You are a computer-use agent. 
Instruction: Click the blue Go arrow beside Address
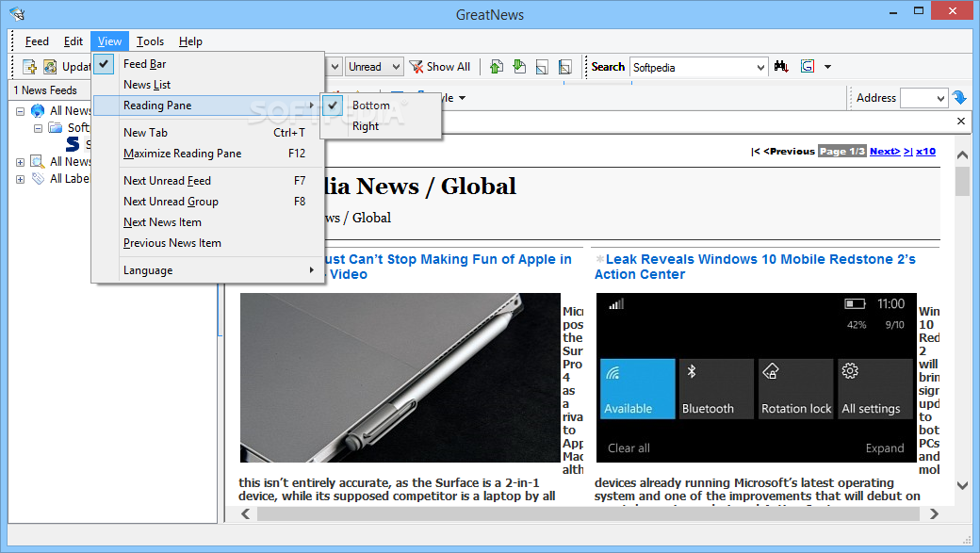tap(959, 98)
